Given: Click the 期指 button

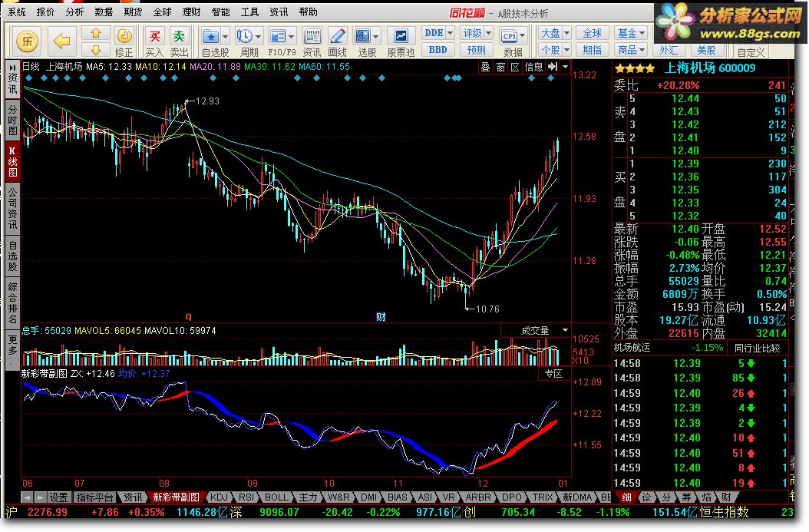Looking at the screenshot, I should (592, 50).
